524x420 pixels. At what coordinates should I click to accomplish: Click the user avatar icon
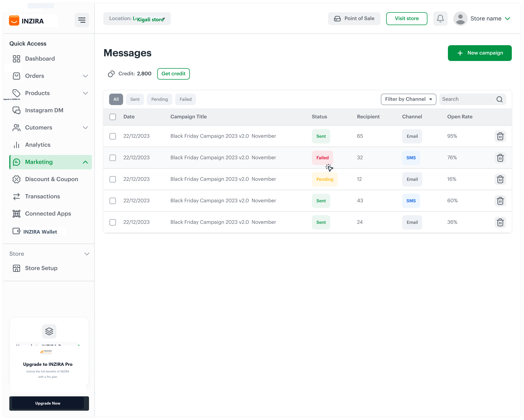coord(460,18)
